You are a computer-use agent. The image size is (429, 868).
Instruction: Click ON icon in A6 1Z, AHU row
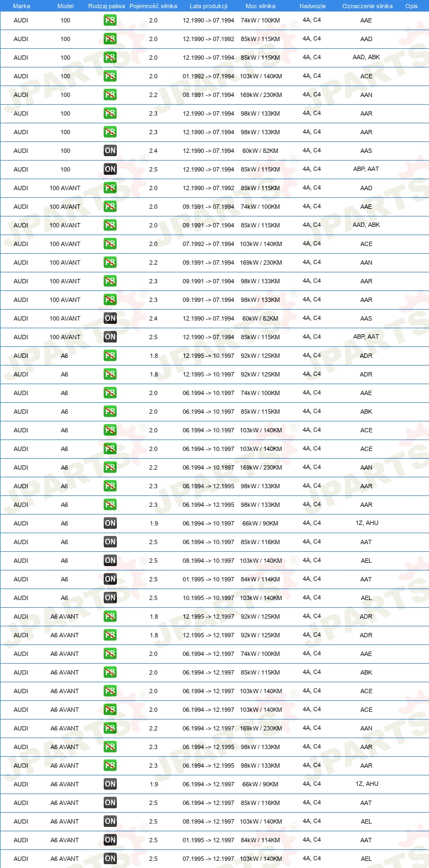click(110, 523)
